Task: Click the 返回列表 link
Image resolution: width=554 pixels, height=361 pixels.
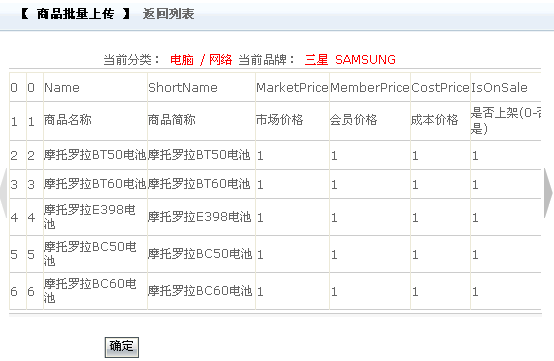Action: 169,14
